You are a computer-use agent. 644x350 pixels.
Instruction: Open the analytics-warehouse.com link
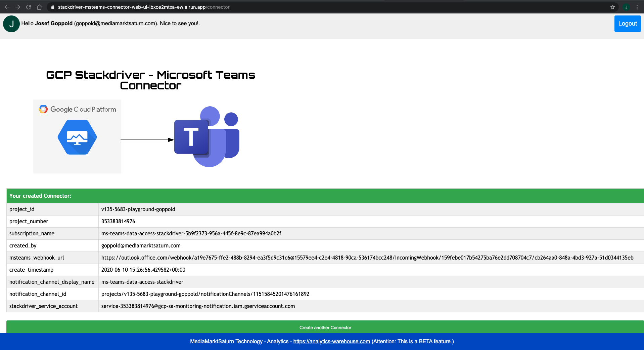point(332,341)
